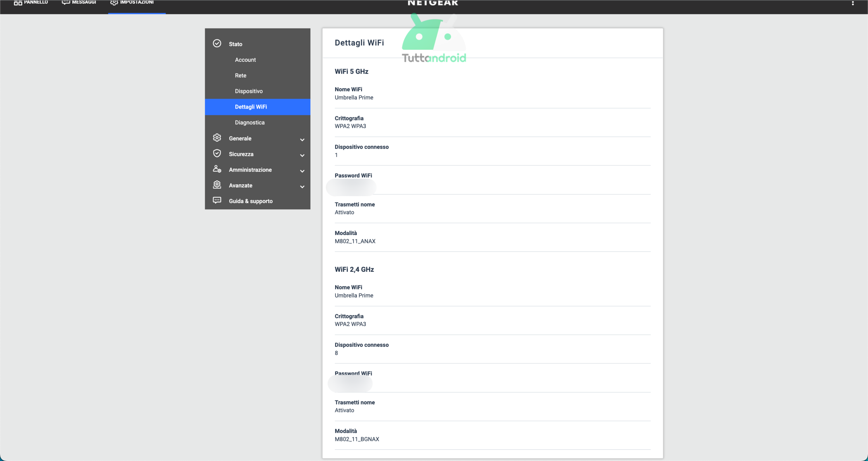Screen dimensions: 868x461
Task: Click the 5 GHz WPA2 WPA3 value
Action: pyautogui.click(x=350, y=126)
